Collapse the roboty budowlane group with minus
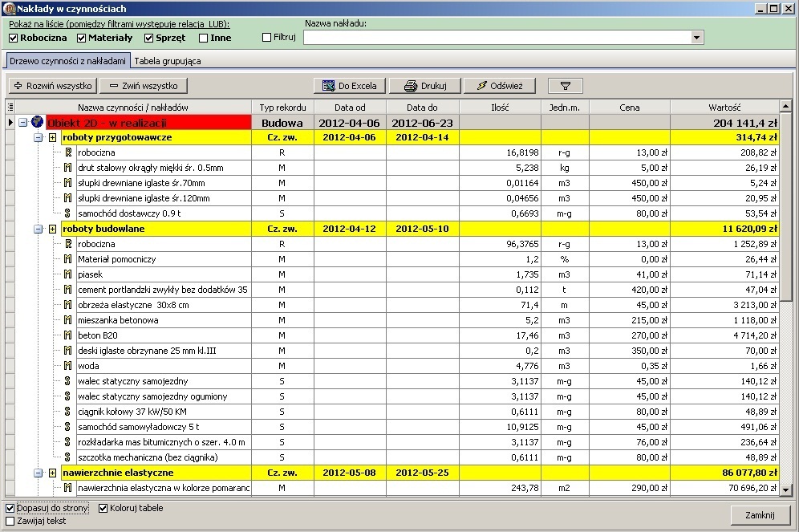Screen dimensions: 799x532 click(x=39, y=229)
